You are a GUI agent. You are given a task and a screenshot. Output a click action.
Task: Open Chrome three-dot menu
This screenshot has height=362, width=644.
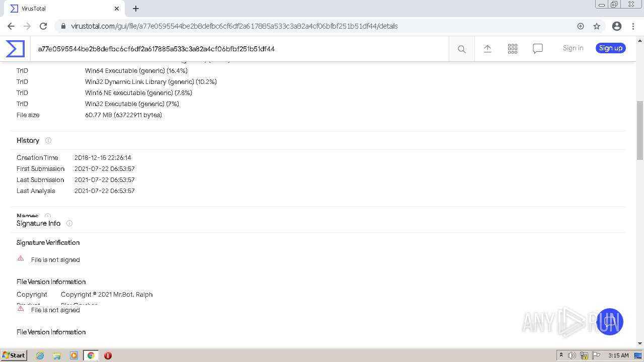(633, 26)
